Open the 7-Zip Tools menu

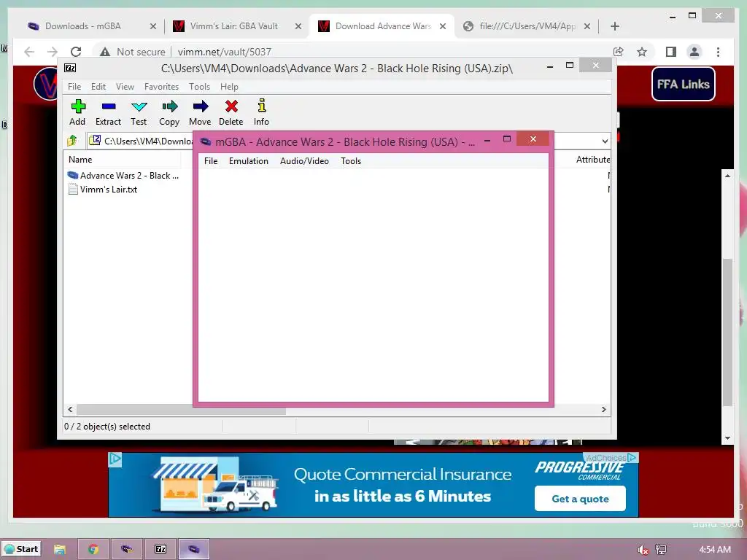pyautogui.click(x=199, y=87)
